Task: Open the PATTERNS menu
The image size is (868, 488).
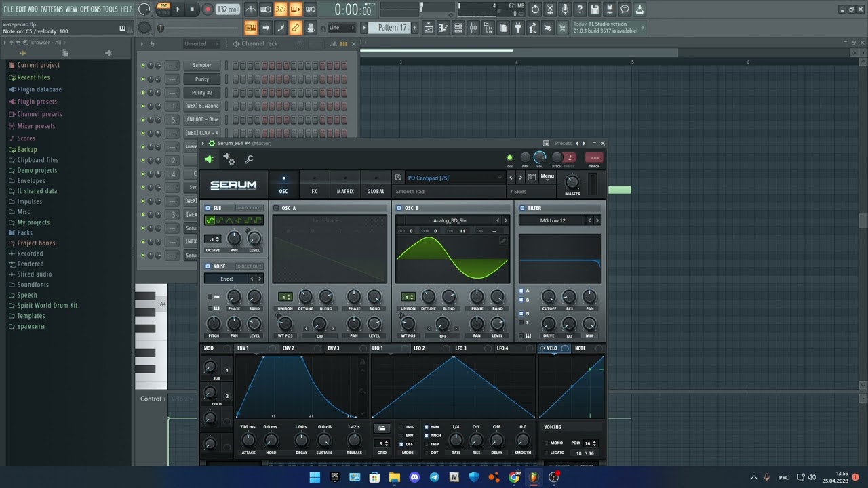Action: click(52, 9)
